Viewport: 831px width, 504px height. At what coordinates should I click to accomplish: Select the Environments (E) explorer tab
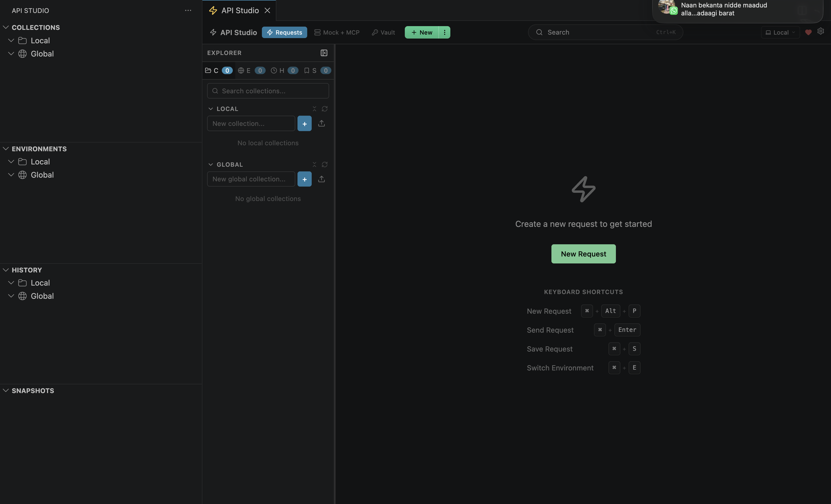[252, 70]
